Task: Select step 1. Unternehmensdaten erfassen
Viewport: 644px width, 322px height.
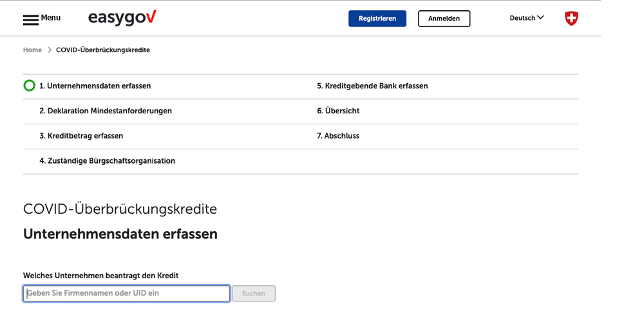Action: coord(95,86)
